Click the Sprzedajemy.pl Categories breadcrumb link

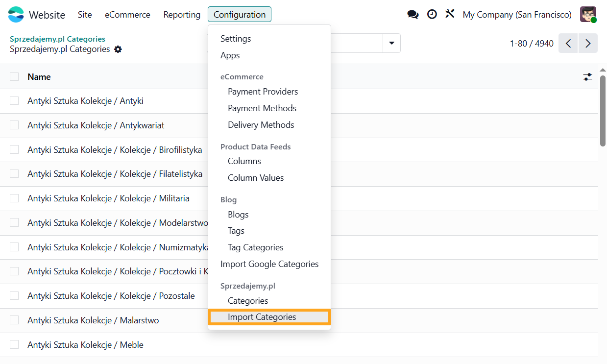(x=57, y=39)
